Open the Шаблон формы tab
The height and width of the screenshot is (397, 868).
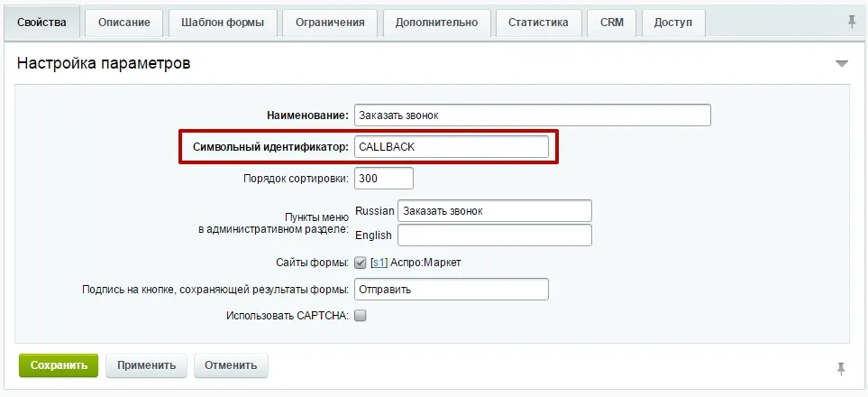pyautogui.click(x=223, y=23)
